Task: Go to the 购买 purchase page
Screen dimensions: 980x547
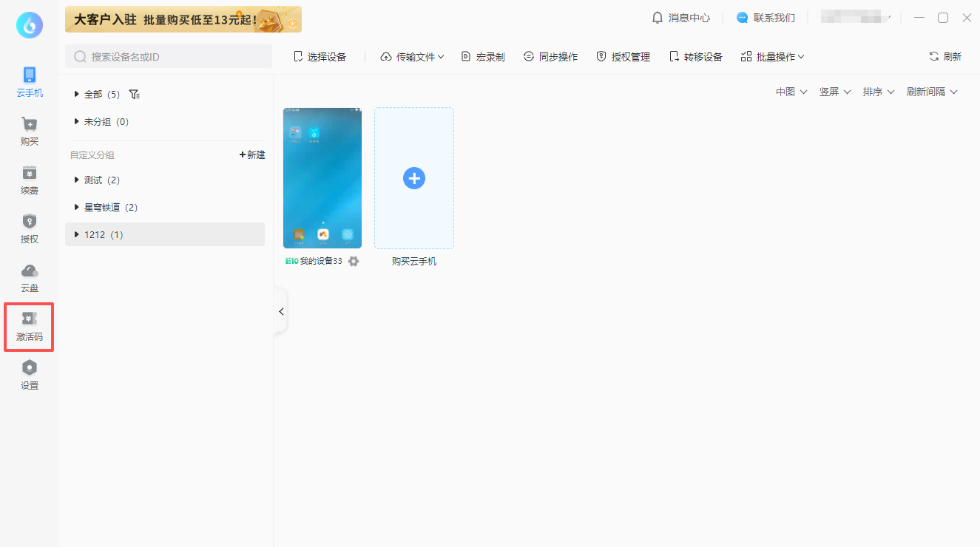Action: click(x=29, y=131)
